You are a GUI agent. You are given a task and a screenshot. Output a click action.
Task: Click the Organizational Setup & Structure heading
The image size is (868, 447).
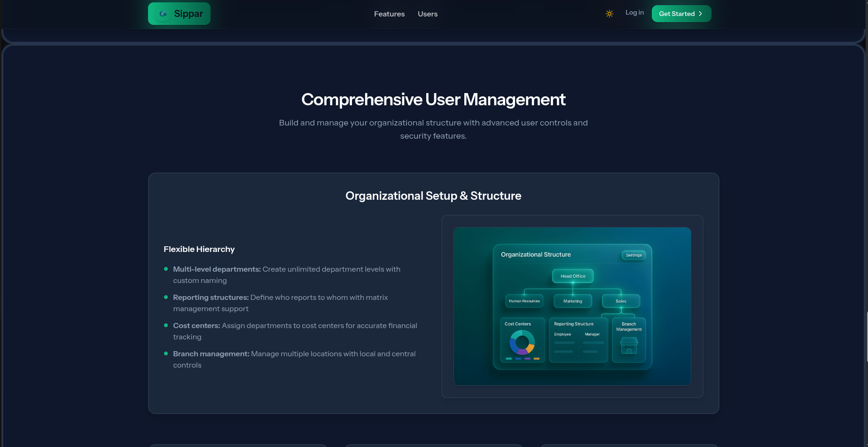point(433,196)
